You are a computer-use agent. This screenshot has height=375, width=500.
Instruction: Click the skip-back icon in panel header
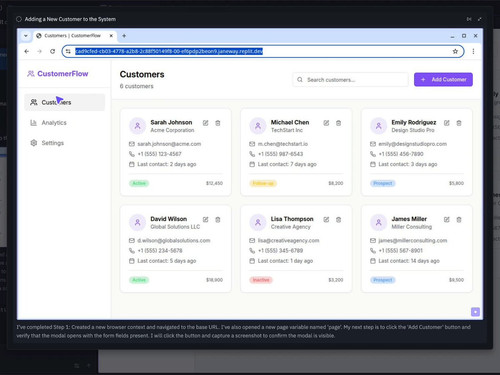[x=469, y=19]
